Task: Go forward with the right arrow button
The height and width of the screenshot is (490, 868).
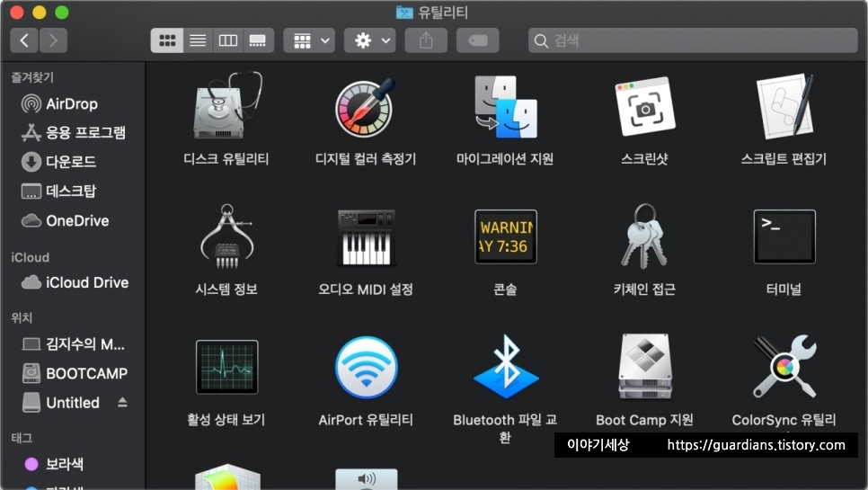Action: coord(53,40)
